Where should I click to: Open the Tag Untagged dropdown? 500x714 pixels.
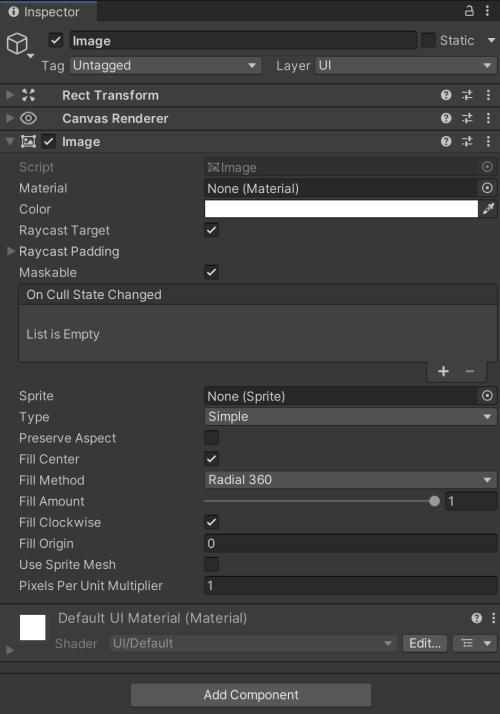[x=165, y=66]
